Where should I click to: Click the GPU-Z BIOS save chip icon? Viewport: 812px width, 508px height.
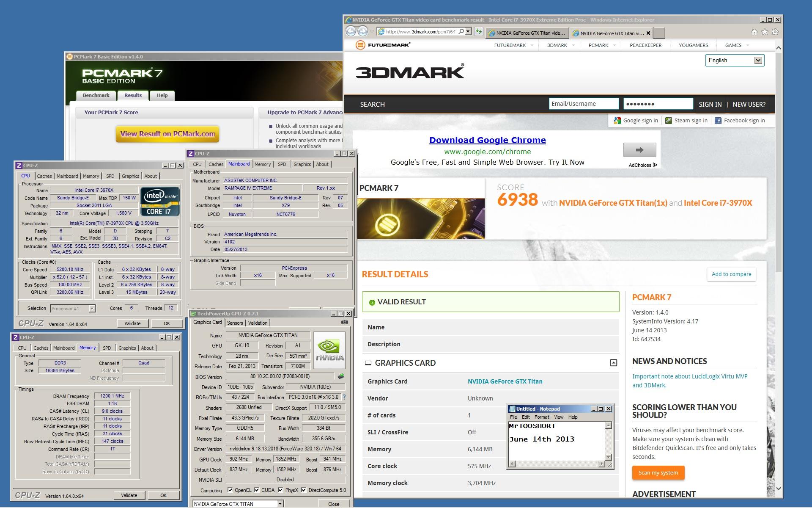341,376
